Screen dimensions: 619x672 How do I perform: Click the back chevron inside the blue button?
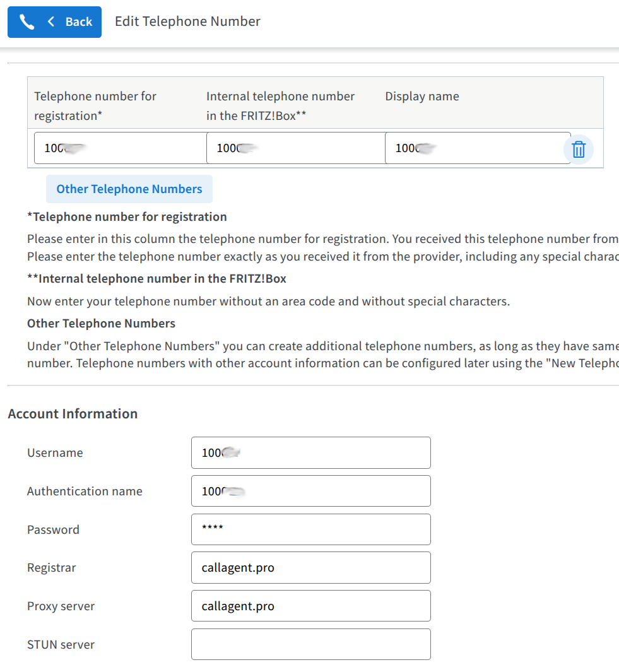(x=51, y=21)
